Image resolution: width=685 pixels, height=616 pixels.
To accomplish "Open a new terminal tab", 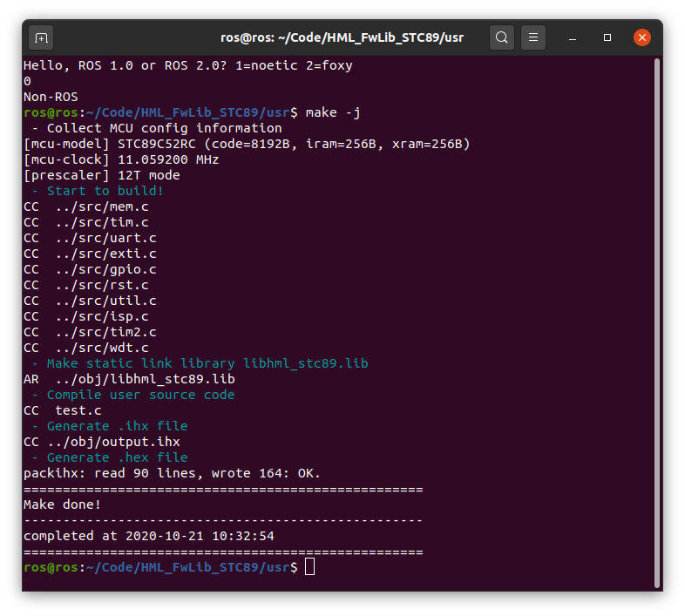I will pos(41,38).
